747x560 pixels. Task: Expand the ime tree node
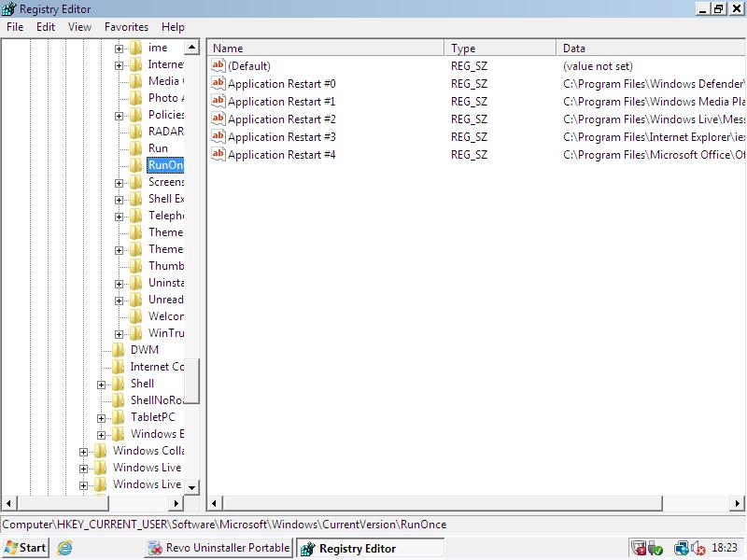tap(120, 49)
